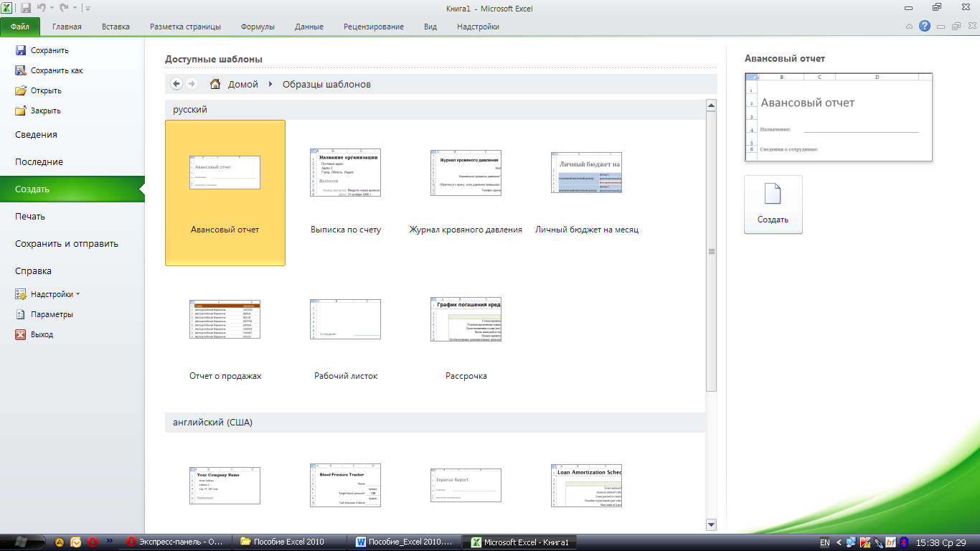Open Экспресс-панель Opera taskbar button
The image size is (980, 551).
click(175, 542)
